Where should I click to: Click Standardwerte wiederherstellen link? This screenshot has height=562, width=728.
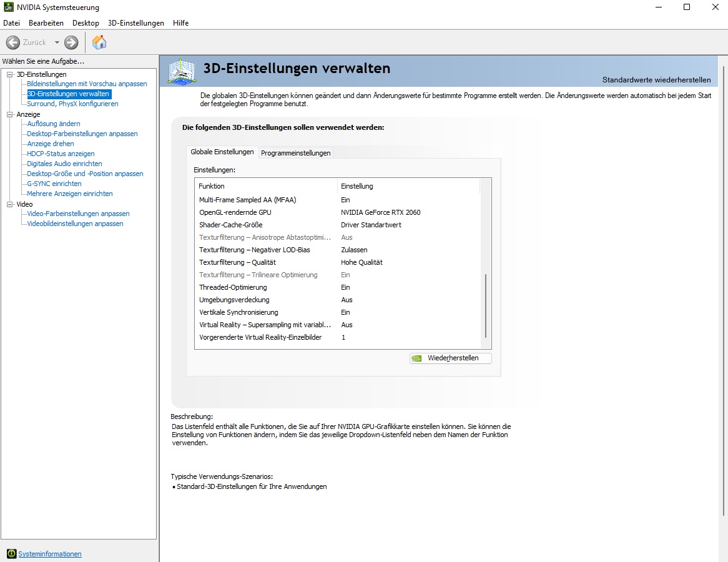coord(656,80)
